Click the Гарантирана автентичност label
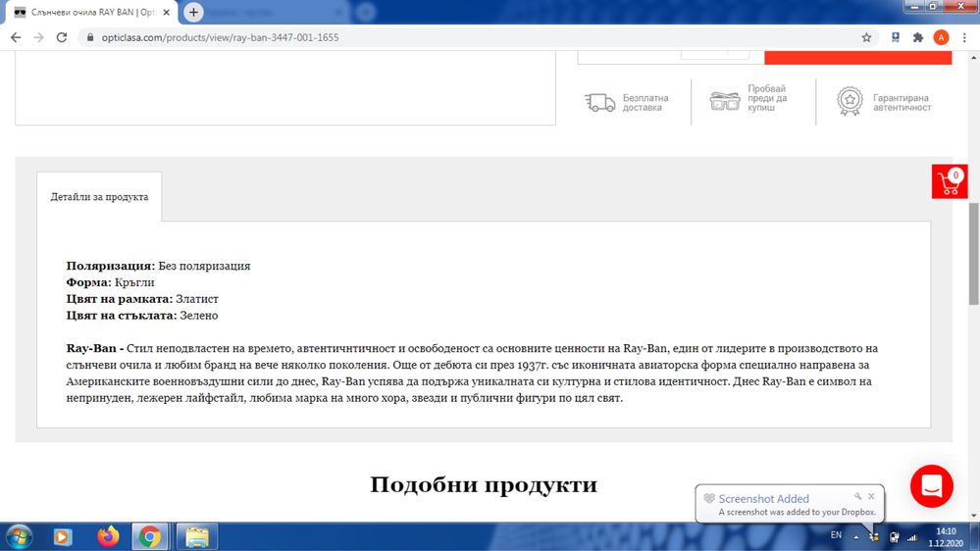Viewport: 980px width, 551px height. 902,102
